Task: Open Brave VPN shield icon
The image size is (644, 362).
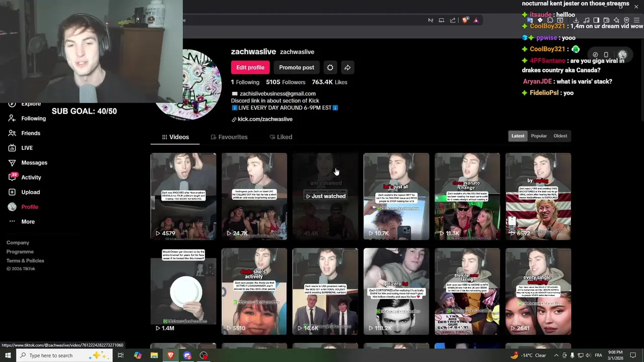Action: pyautogui.click(x=626, y=20)
